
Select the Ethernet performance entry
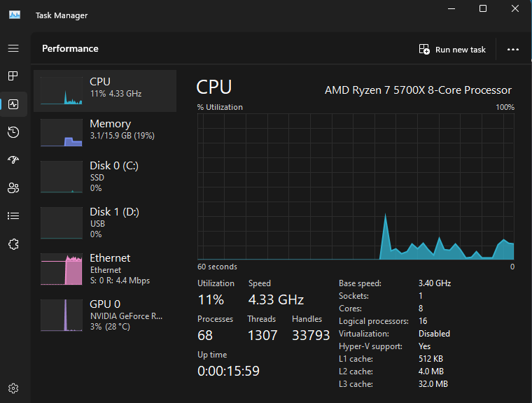click(x=105, y=269)
